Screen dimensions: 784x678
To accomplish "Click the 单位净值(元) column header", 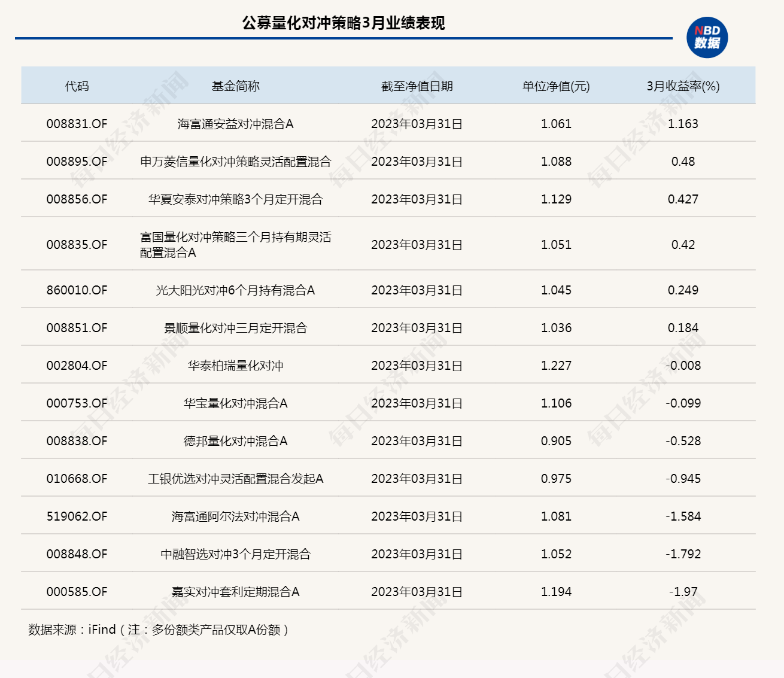I will coord(556,86).
